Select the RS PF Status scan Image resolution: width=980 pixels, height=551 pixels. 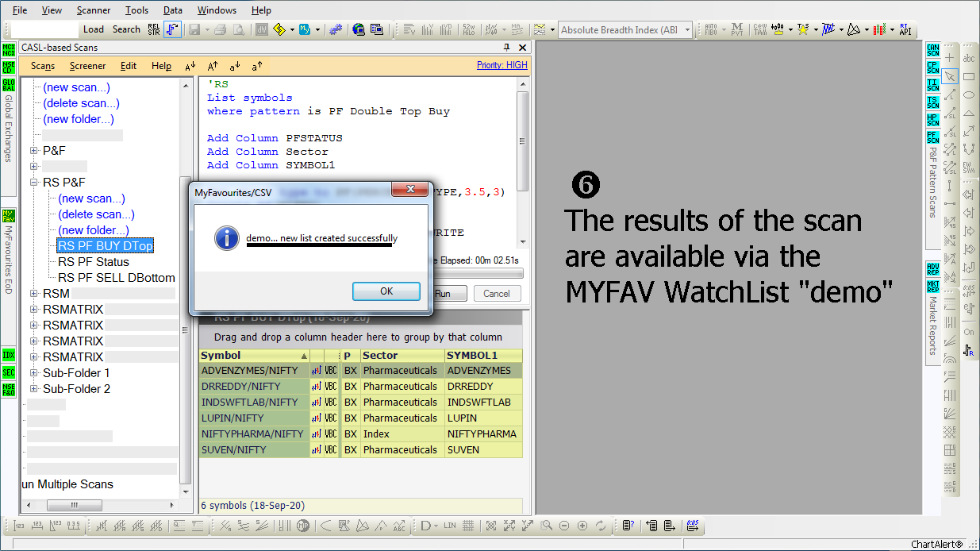click(x=94, y=262)
